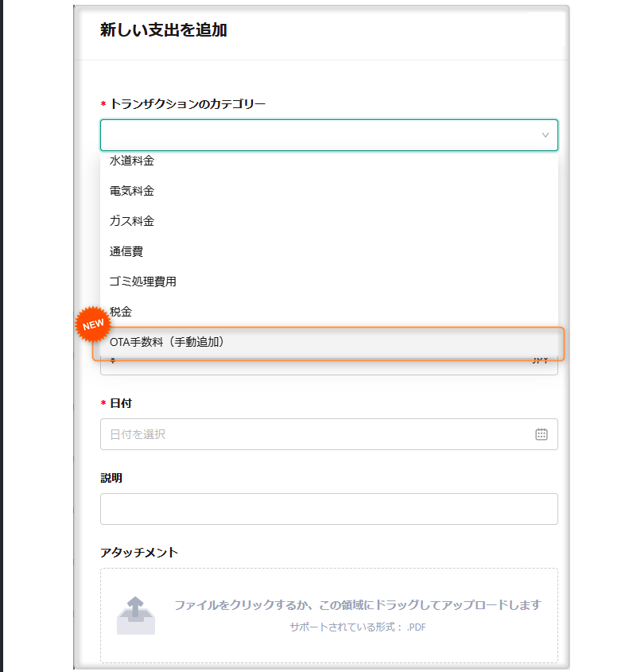This screenshot has width=633, height=672.
Task: Select 水道料金 from the category list
Action: [328, 161]
